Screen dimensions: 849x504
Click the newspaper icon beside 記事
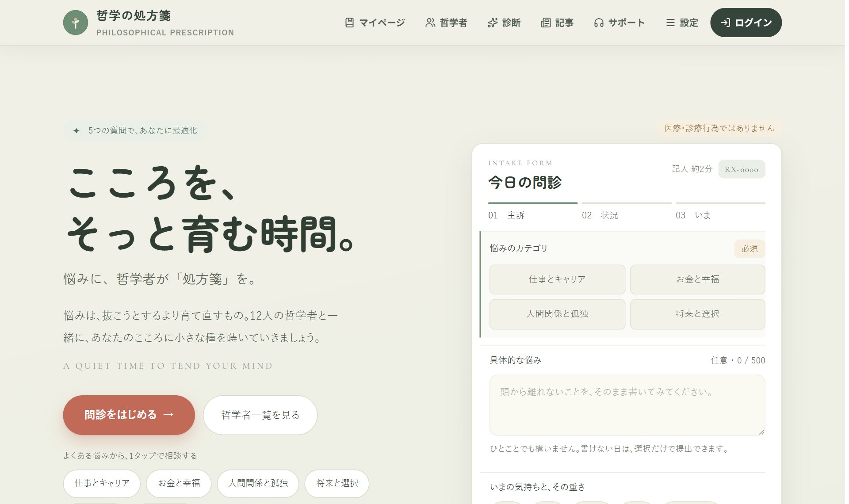point(546,23)
